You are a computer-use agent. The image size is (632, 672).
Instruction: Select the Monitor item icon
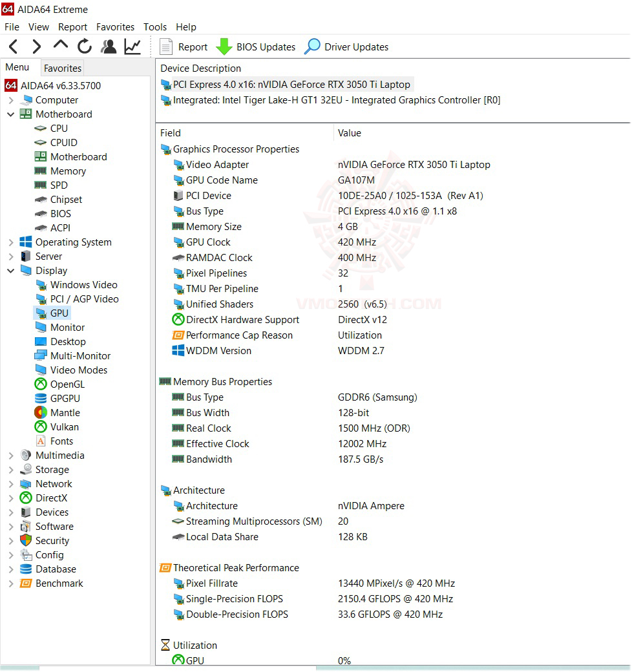tap(41, 328)
